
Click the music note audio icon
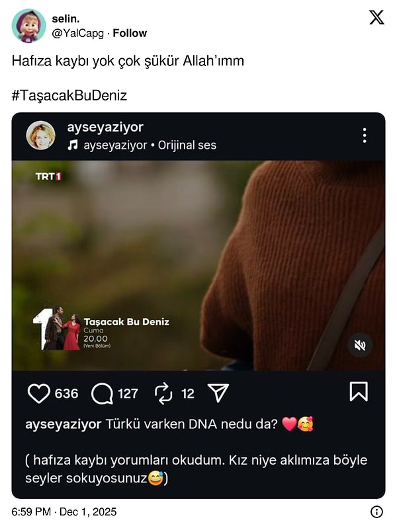[x=73, y=145]
